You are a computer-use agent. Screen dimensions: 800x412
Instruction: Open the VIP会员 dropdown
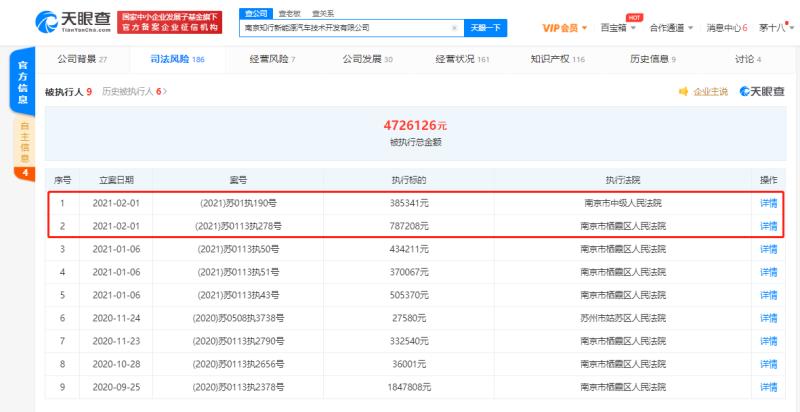tap(564, 28)
